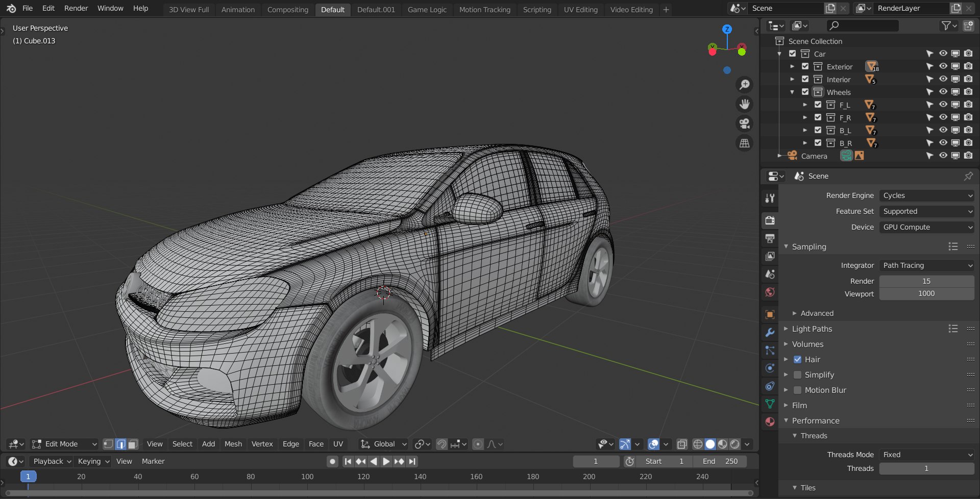The width and height of the screenshot is (980, 499).
Task: Toggle snapping magnet icon
Action: pos(442,444)
